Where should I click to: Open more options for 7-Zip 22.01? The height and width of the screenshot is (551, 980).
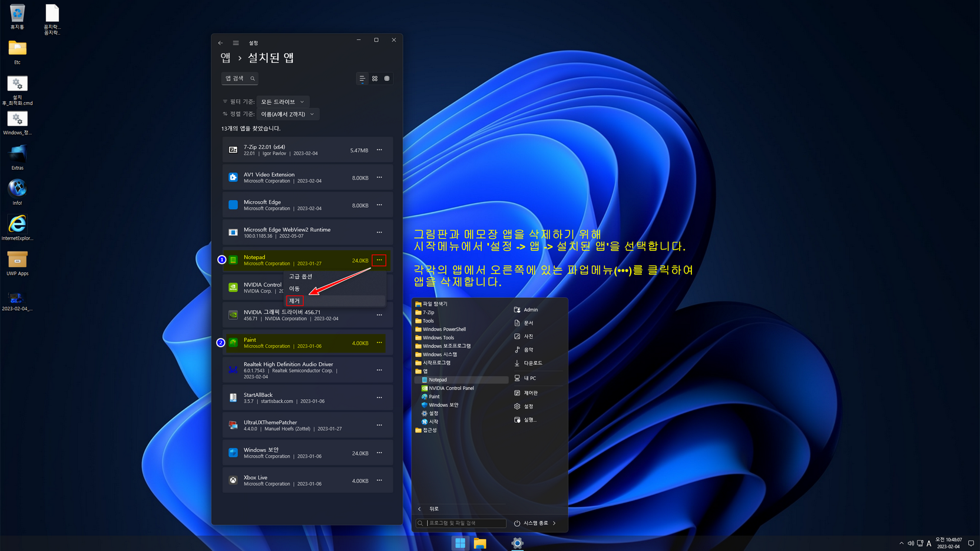click(379, 150)
